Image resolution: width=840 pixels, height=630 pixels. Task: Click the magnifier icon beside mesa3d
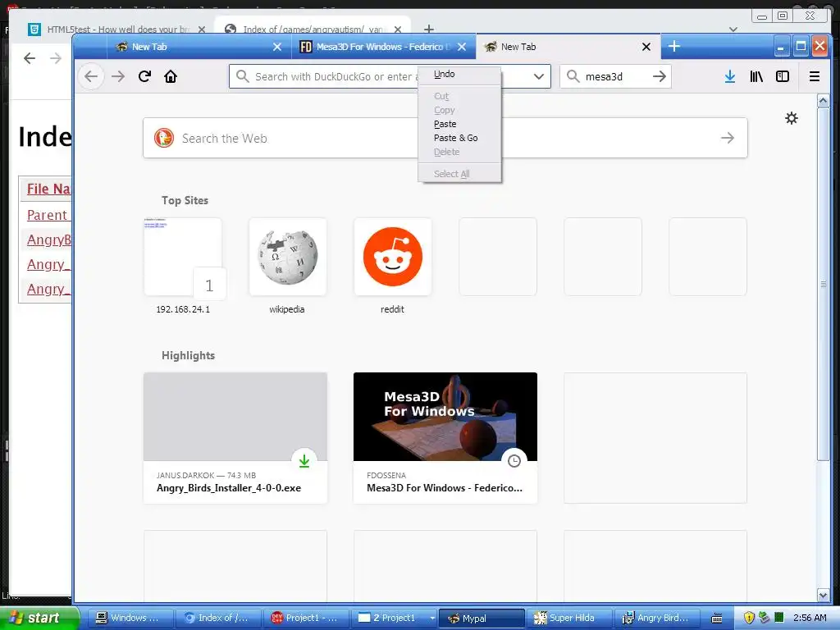[573, 76]
